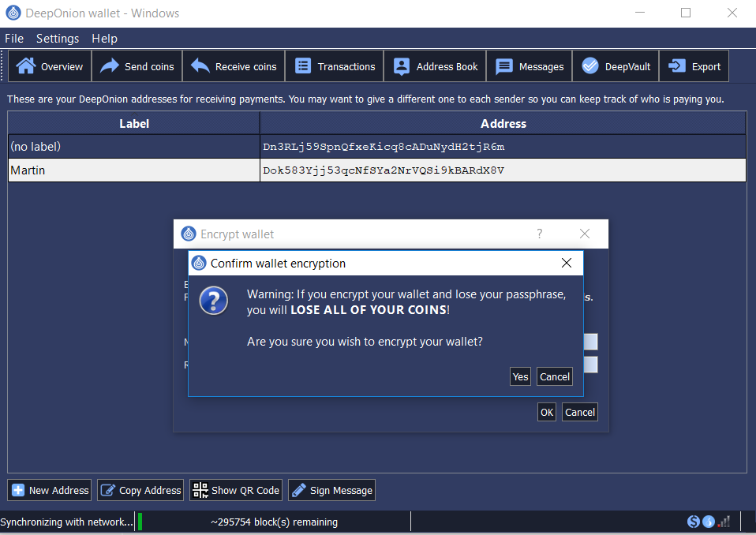Click the blocks remaining status text

pos(274,522)
